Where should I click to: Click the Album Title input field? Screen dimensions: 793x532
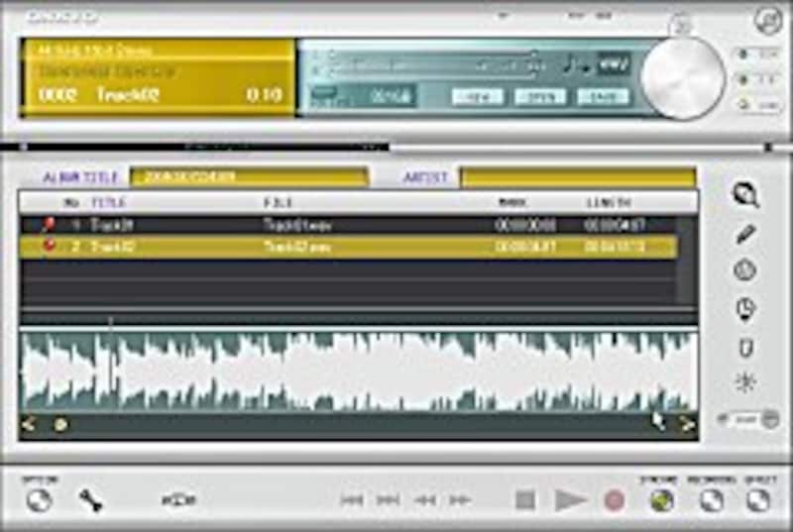[x=249, y=176]
